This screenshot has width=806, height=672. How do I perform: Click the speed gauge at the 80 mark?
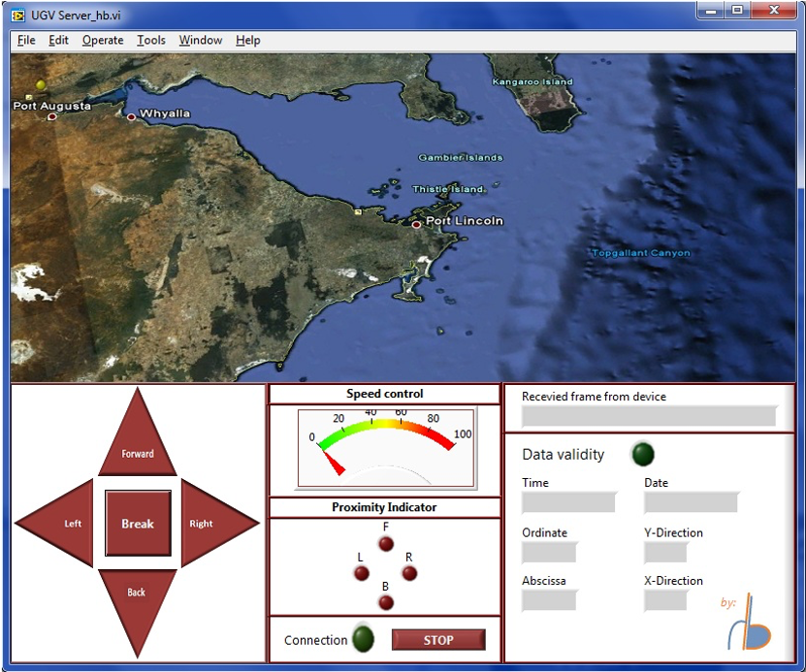[433, 418]
